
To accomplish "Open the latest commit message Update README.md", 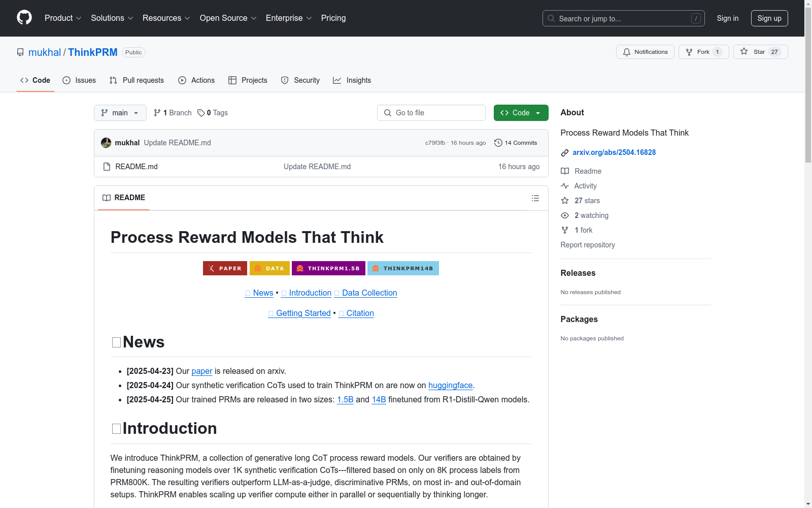I will coord(177,143).
